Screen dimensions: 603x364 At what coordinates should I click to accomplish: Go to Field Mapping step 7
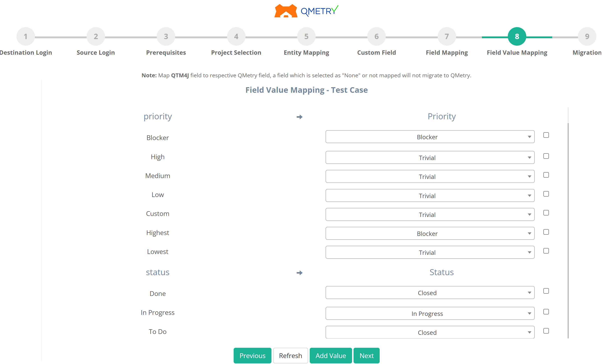click(447, 36)
